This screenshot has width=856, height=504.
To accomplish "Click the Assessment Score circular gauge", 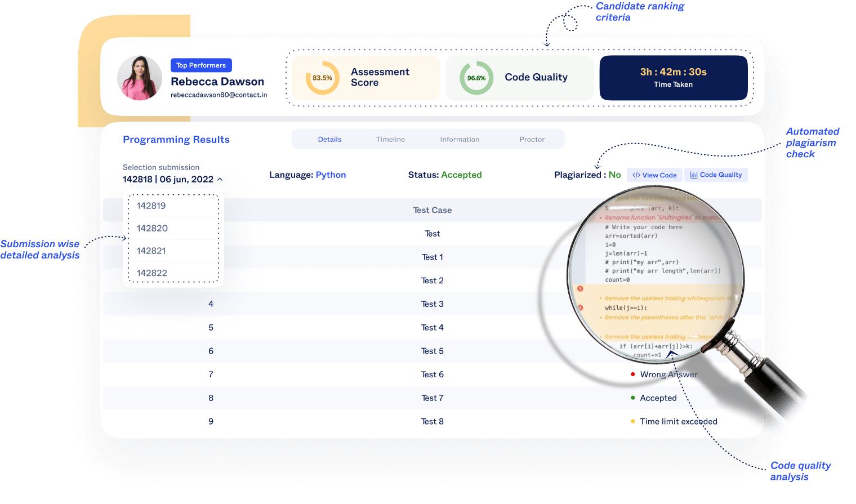I will point(322,78).
